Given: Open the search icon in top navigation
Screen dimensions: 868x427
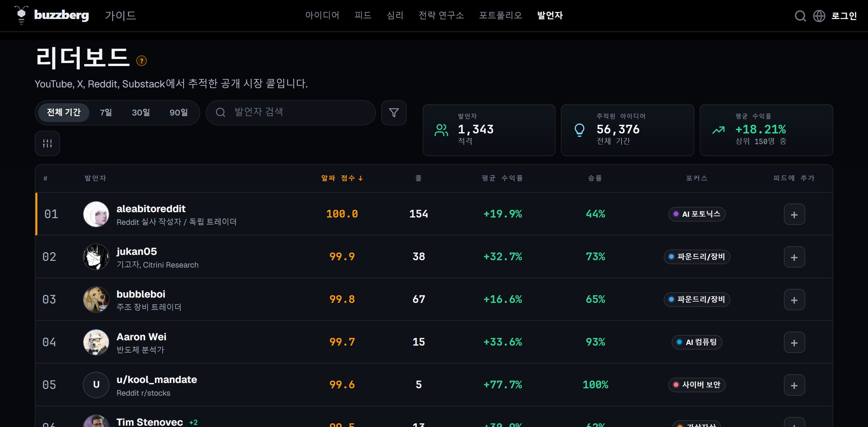Looking at the screenshot, I should pyautogui.click(x=800, y=16).
